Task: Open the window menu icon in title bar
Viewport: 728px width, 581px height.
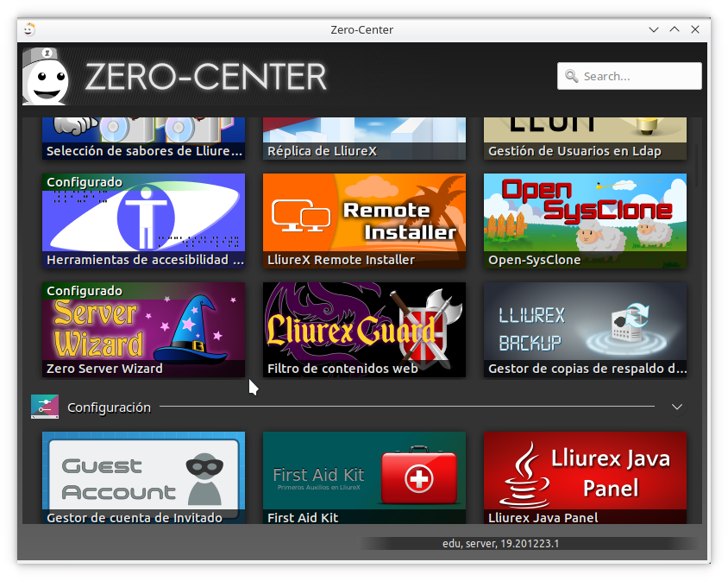Action: (29, 29)
